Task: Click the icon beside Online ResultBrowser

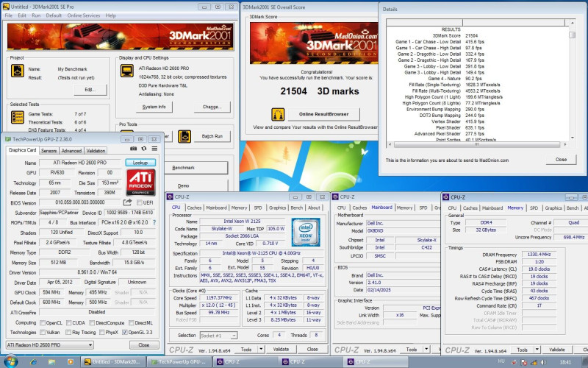Action: pos(278,114)
